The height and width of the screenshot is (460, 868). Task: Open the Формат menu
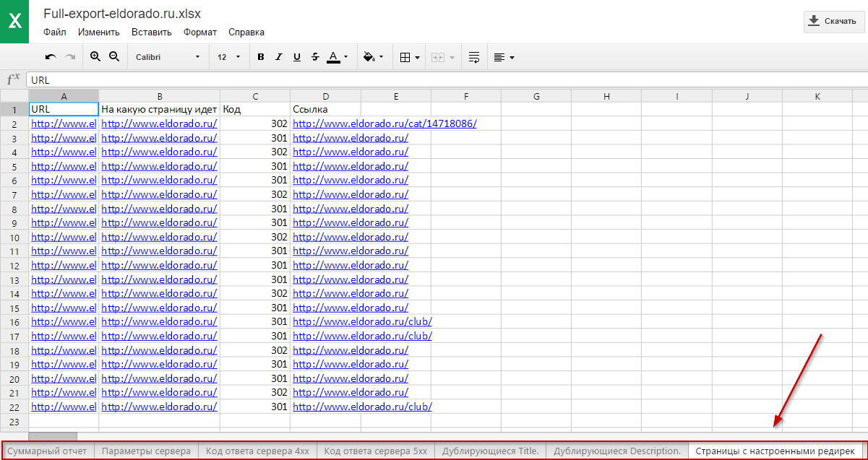tap(200, 32)
